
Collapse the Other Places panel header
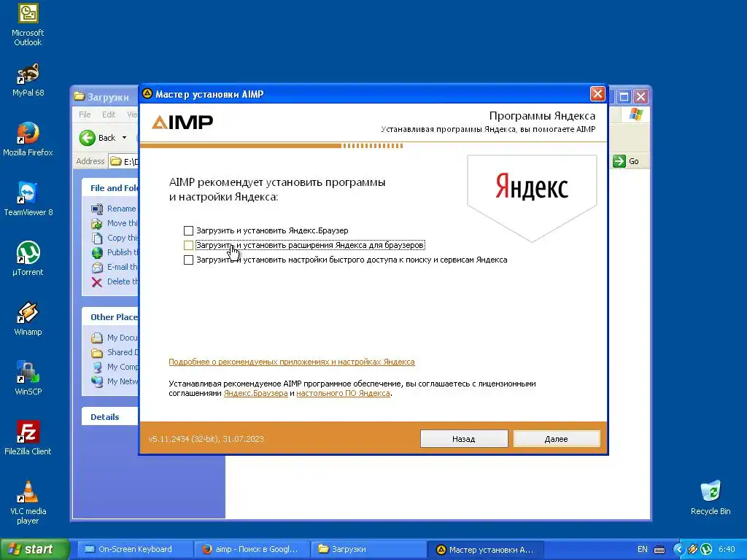[110, 317]
